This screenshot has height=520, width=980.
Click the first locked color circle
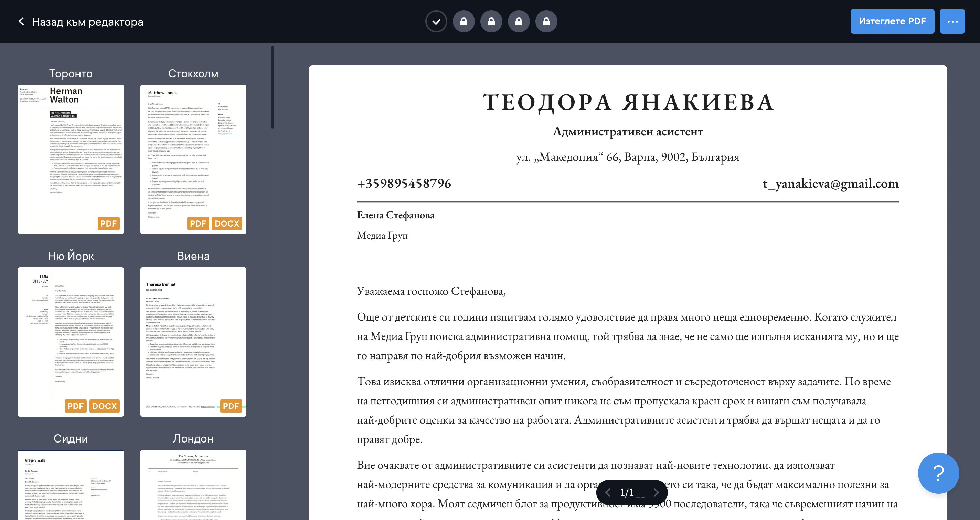click(x=464, y=21)
